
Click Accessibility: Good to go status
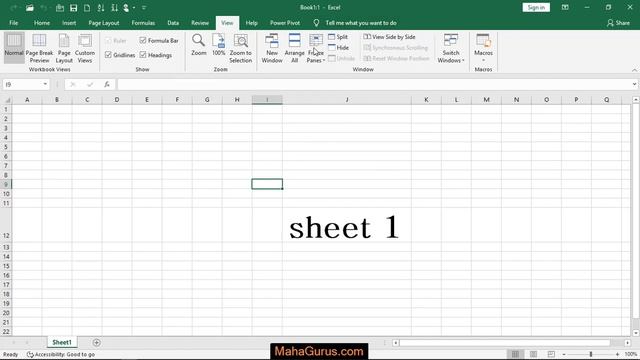coord(61,354)
